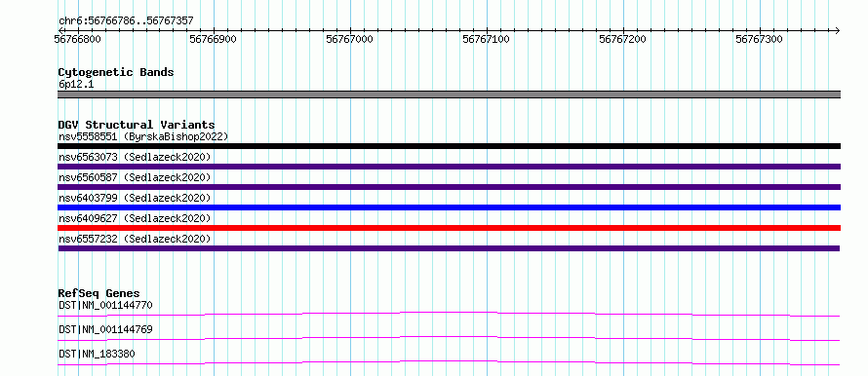Click the nsv6403799 (Sedlazeck2020) label
Screen dimensions: 868x376
coord(135,198)
